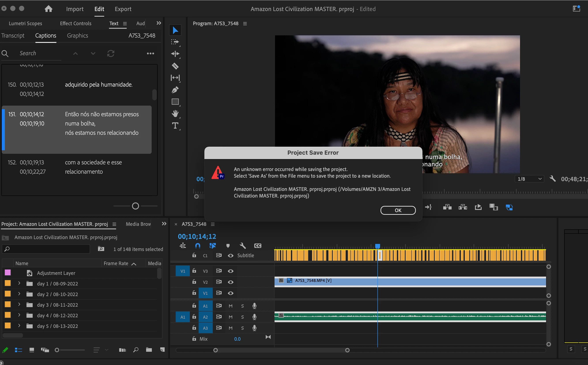Screen dimensions: 588x365
Task: Toggle timeline snapping magnet icon
Action: point(198,246)
